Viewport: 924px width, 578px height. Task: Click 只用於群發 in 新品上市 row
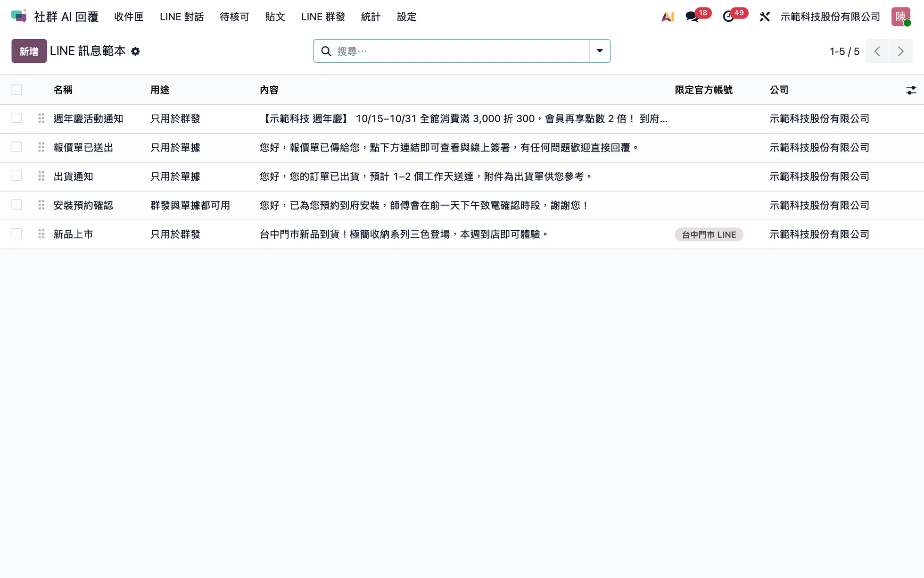(x=175, y=235)
